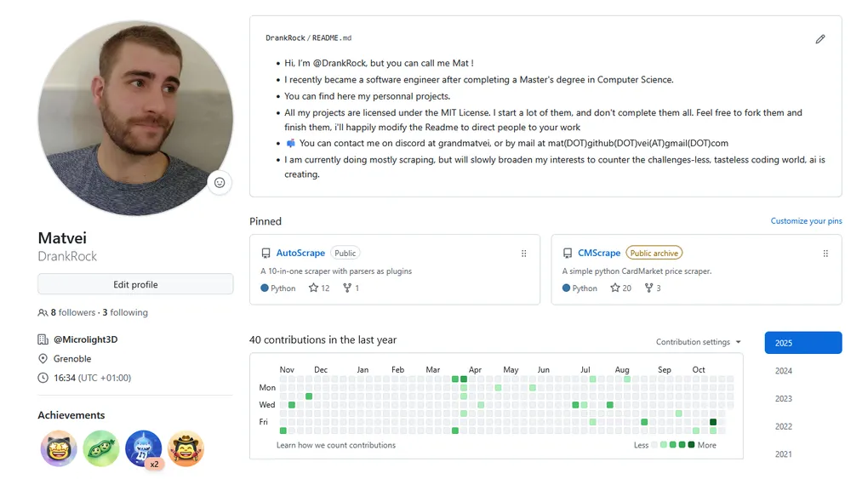Click the AutoScrape drag handle grip icon
Image resolution: width=868 pixels, height=479 pixels.
523,254
